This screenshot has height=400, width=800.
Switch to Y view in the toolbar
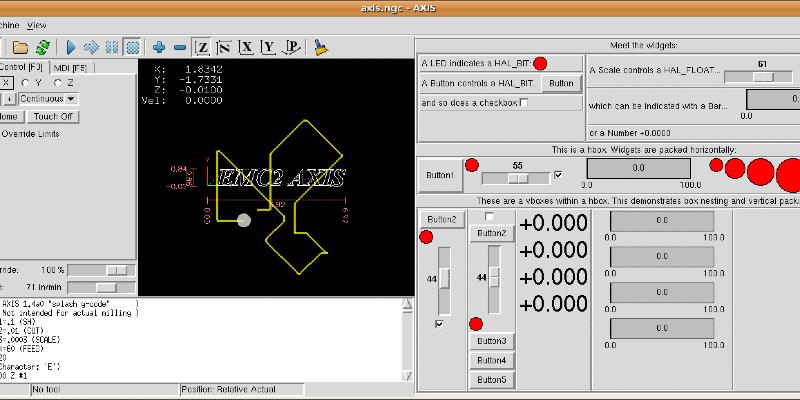[268, 47]
